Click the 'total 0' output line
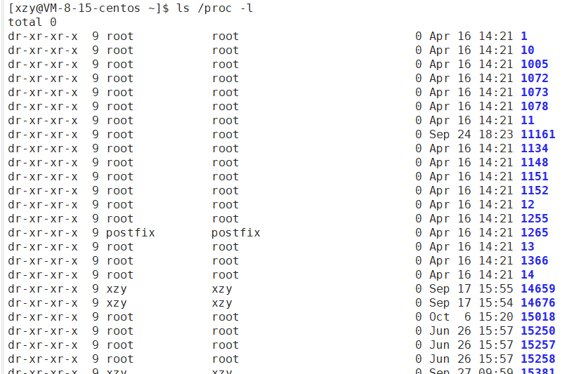 point(32,22)
